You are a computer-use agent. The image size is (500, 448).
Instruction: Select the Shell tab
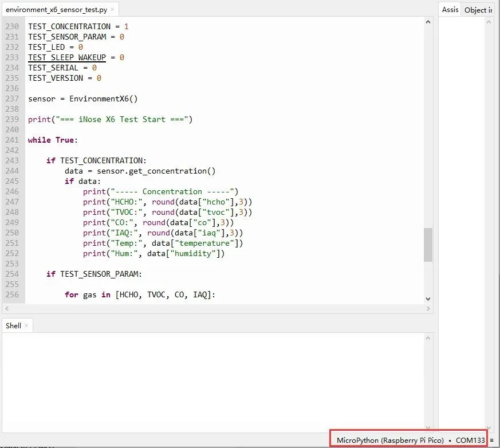click(x=13, y=326)
